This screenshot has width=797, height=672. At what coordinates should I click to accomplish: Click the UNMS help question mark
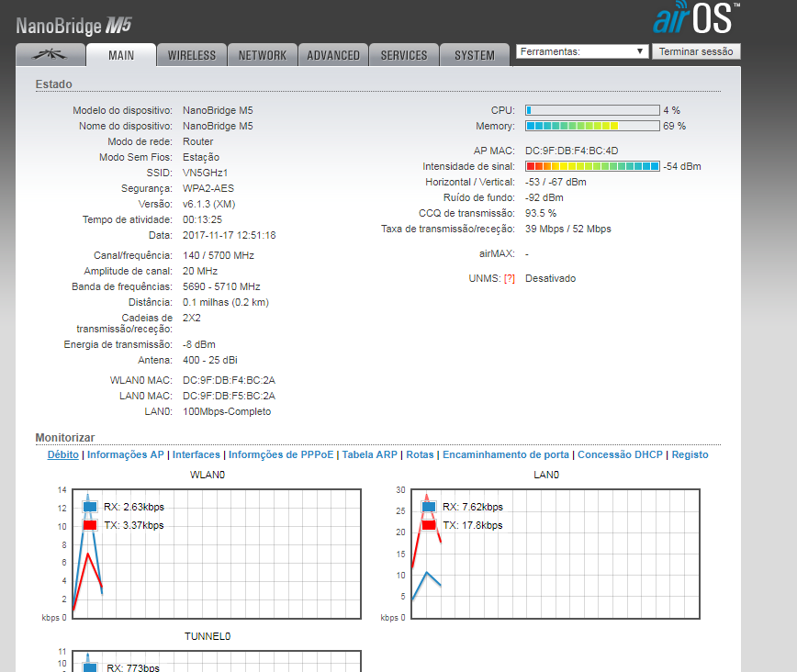coord(510,278)
